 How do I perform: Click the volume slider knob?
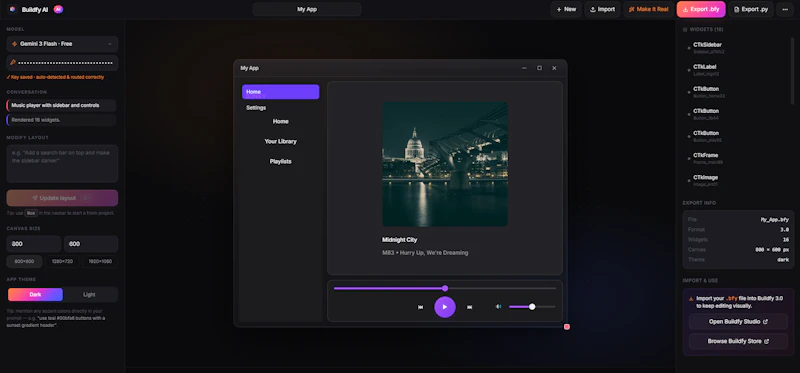[532, 307]
